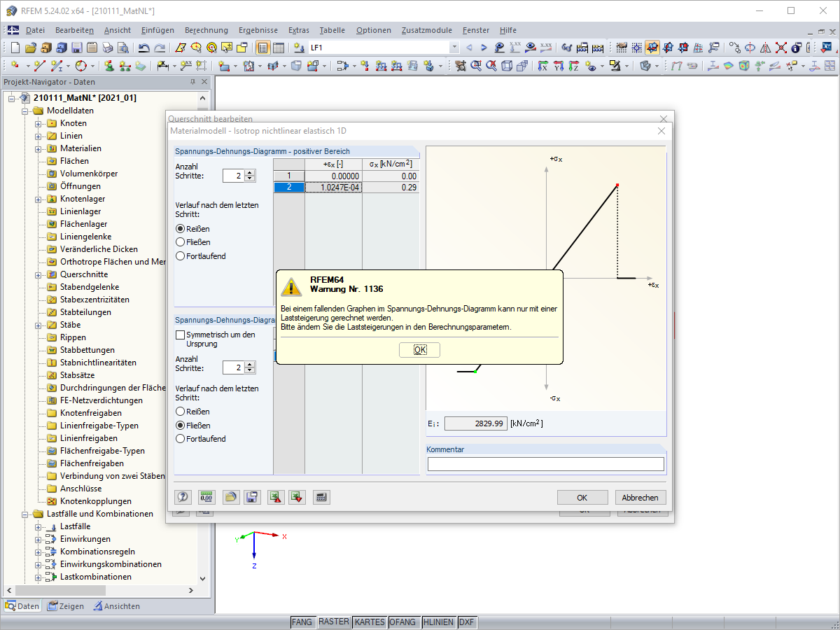Image resolution: width=840 pixels, height=630 pixels.
Task: Click view in Y direction icon
Action: (x=559, y=66)
